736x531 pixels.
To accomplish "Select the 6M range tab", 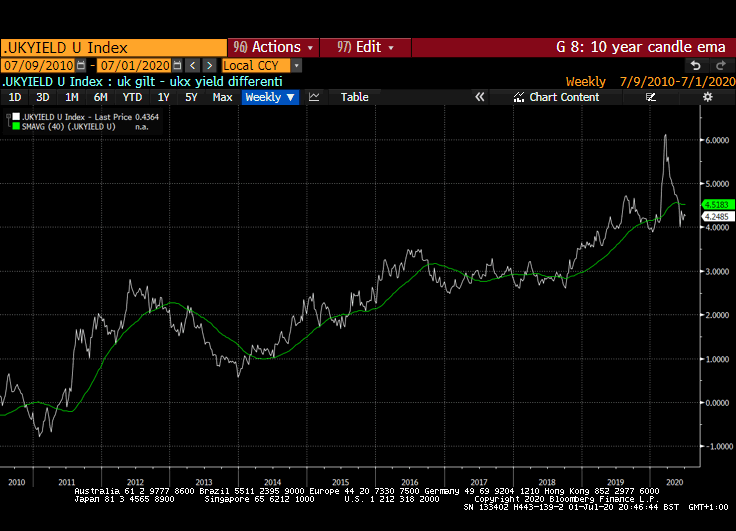I will [100, 97].
